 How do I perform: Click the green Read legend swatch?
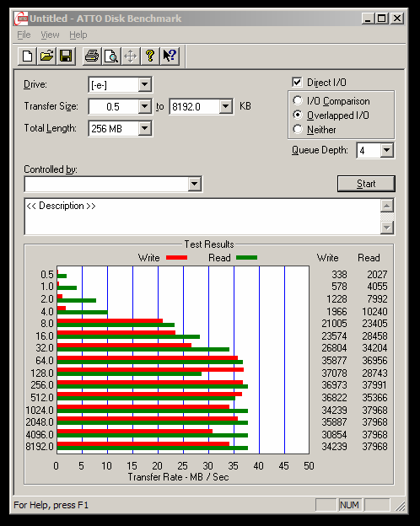[x=247, y=258]
